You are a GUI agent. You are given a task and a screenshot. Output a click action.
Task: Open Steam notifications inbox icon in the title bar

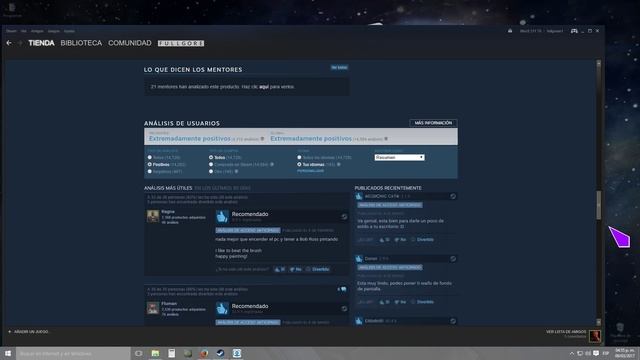(x=510, y=31)
